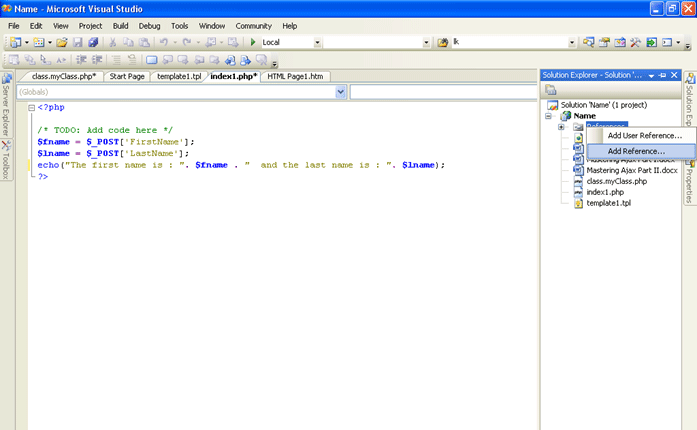Switch to the Start Page tab
Image resolution: width=697 pixels, height=430 pixels.
coord(127,76)
